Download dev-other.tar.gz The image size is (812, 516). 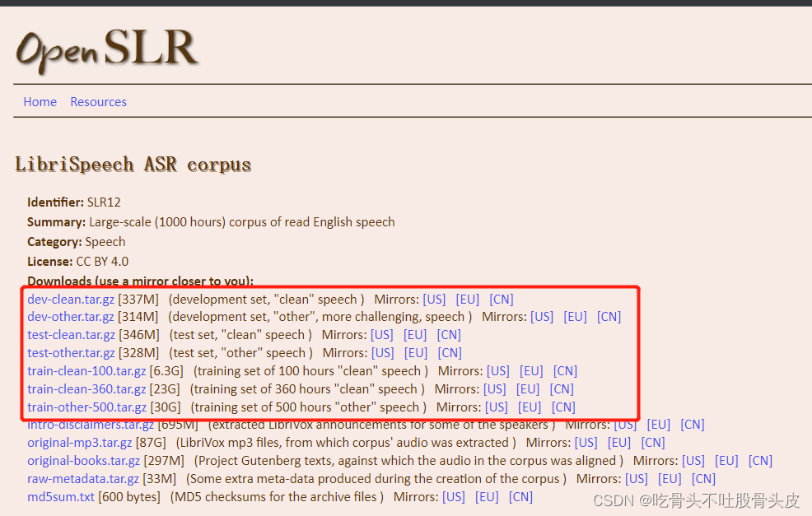[x=71, y=317]
